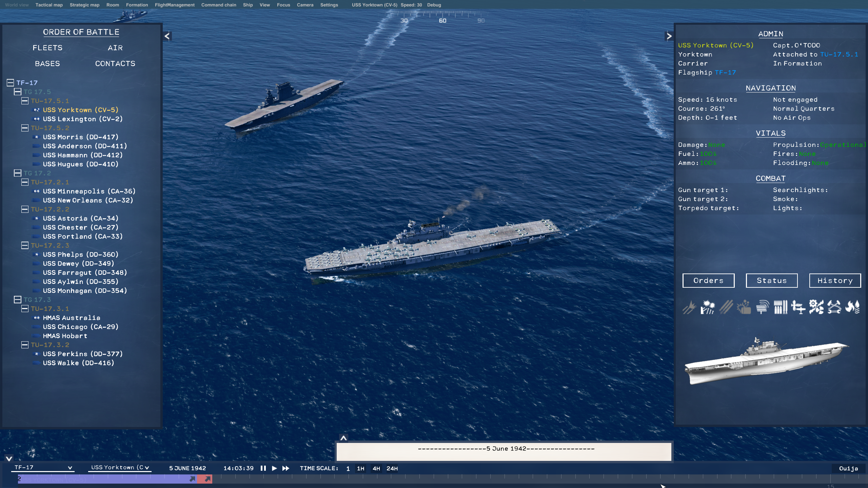This screenshot has width=868, height=488.
Task: Click the first arrow marker in the timeline
Action: pos(193,479)
